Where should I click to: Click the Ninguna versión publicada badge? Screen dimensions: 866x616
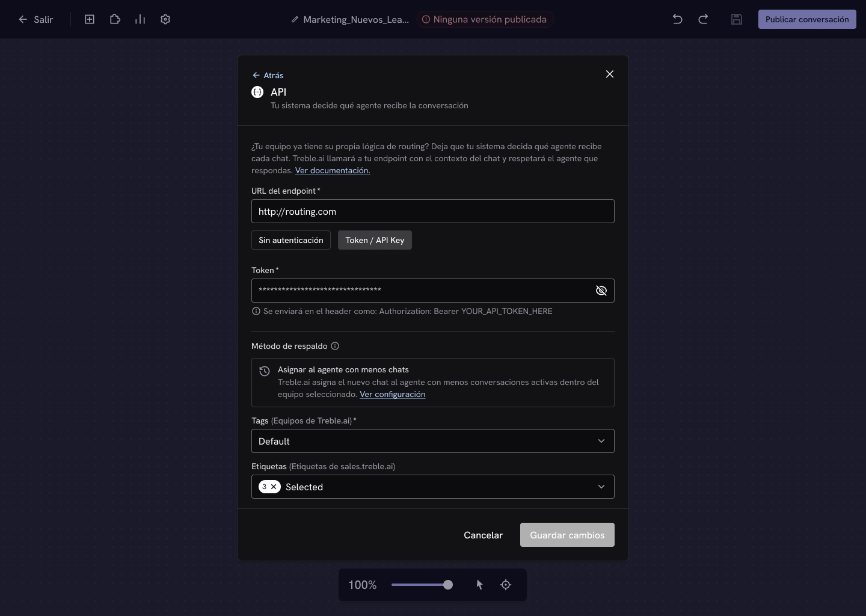(485, 19)
